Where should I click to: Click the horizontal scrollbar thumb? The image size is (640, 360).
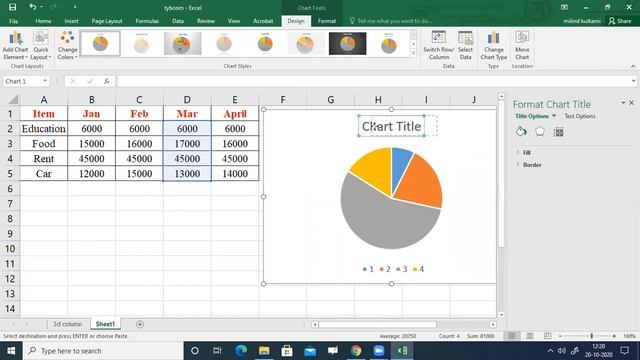coord(378,324)
